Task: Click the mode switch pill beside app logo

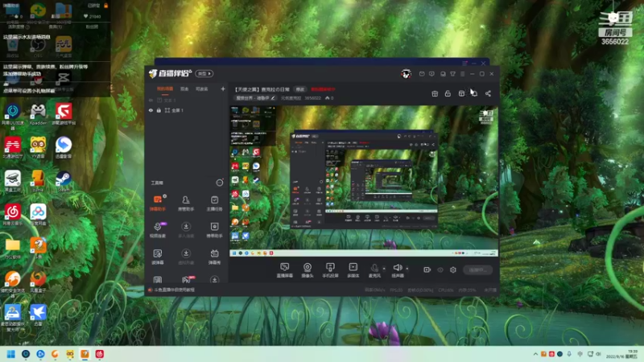Action: point(204,73)
